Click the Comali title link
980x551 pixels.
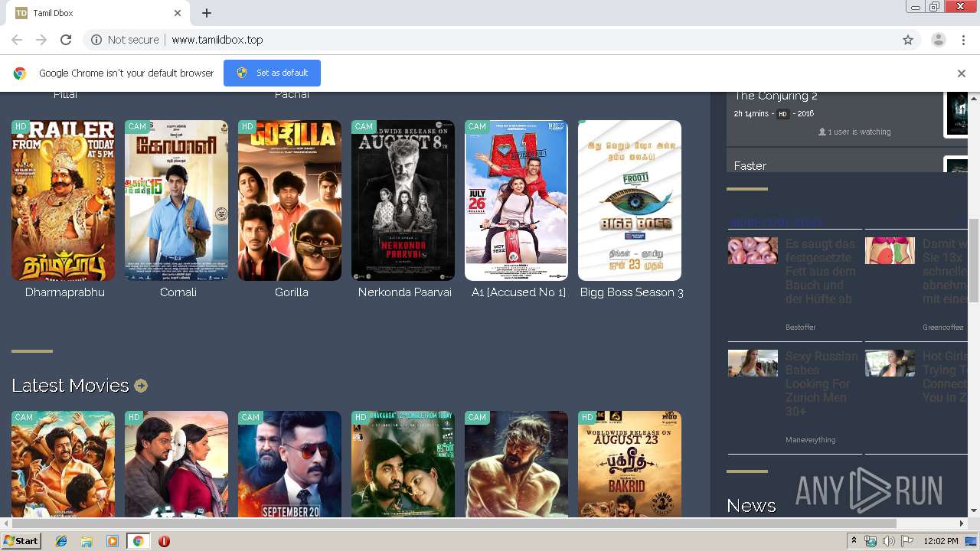(178, 292)
